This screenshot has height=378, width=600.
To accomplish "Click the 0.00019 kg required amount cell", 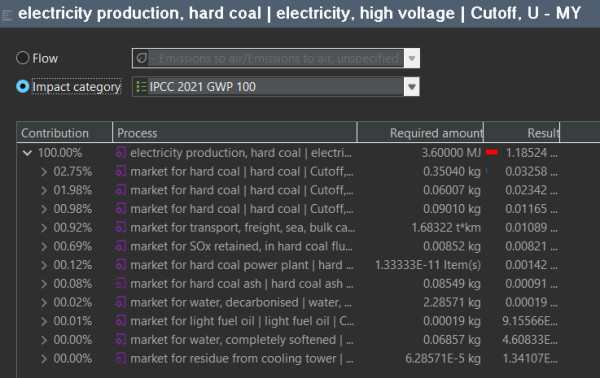I will 452,321.
